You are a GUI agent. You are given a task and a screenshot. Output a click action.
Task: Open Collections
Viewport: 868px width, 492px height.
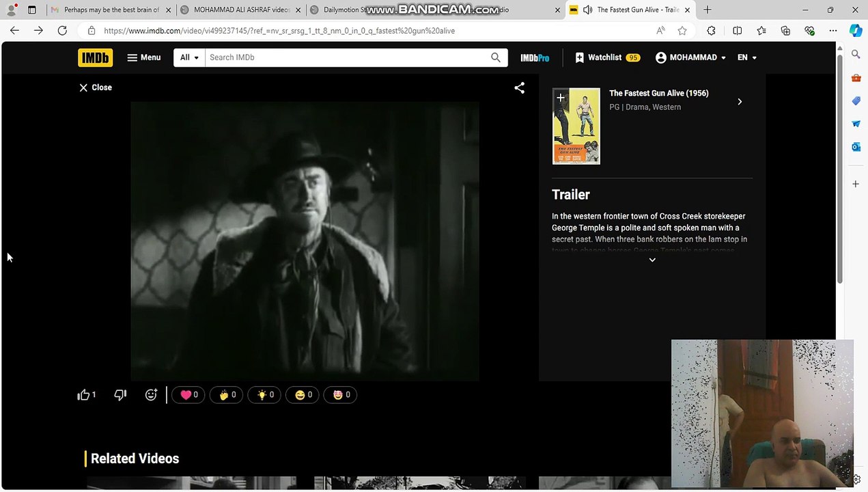pyautogui.click(x=785, y=31)
